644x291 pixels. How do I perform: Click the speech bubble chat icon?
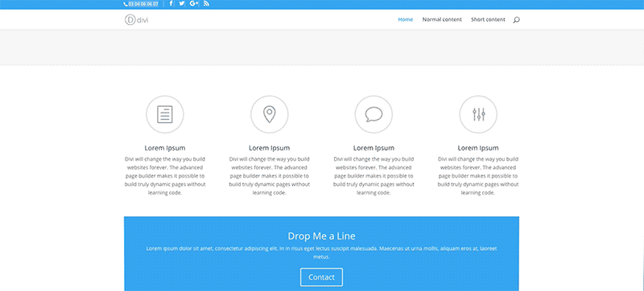pos(374,114)
